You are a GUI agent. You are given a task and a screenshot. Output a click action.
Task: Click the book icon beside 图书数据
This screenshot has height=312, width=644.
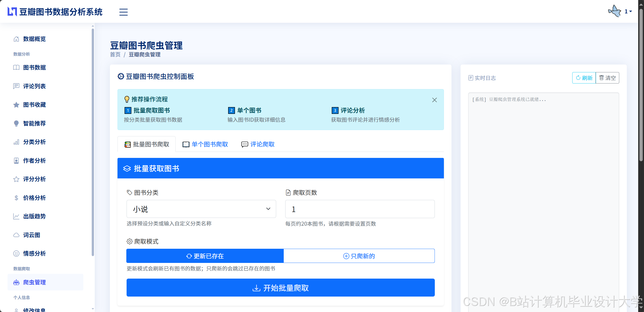[16, 68]
